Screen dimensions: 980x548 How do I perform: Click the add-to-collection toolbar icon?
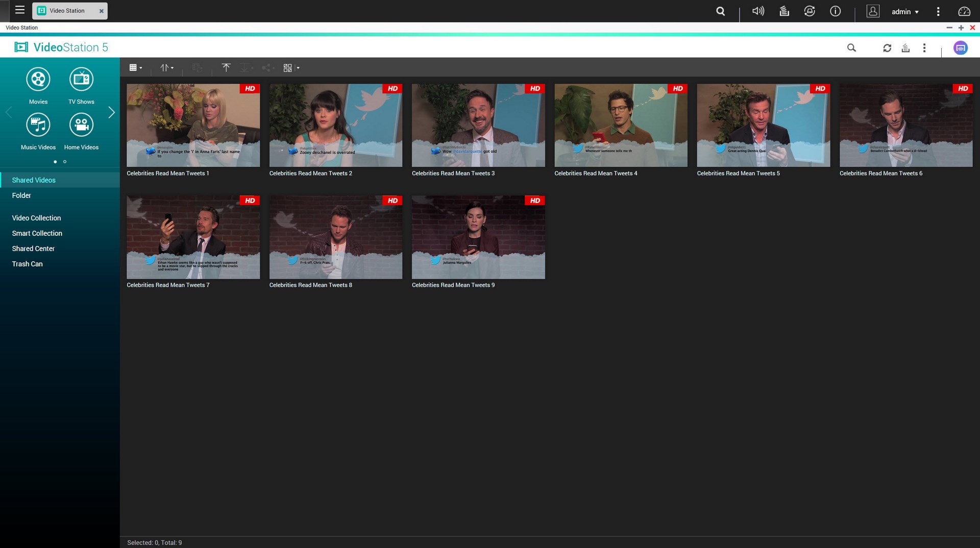coord(198,67)
